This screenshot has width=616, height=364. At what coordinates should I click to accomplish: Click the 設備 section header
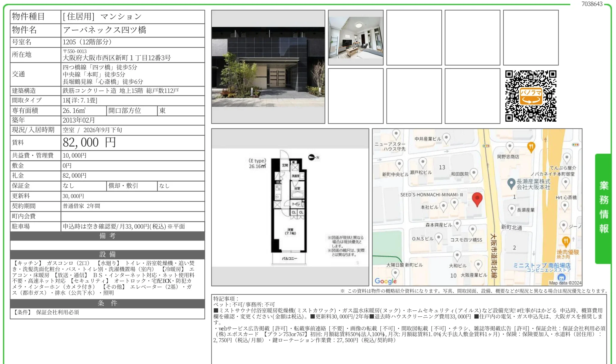(x=108, y=255)
